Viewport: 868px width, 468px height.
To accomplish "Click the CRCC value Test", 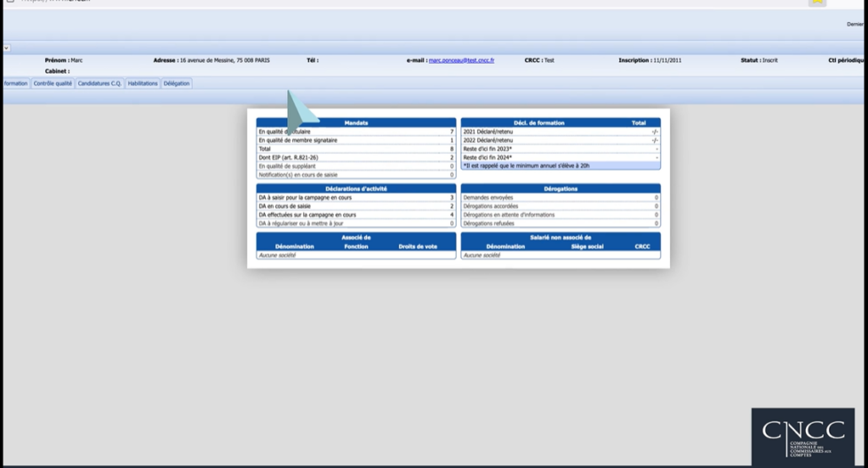I will pyautogui.click(x=549, y=60).
